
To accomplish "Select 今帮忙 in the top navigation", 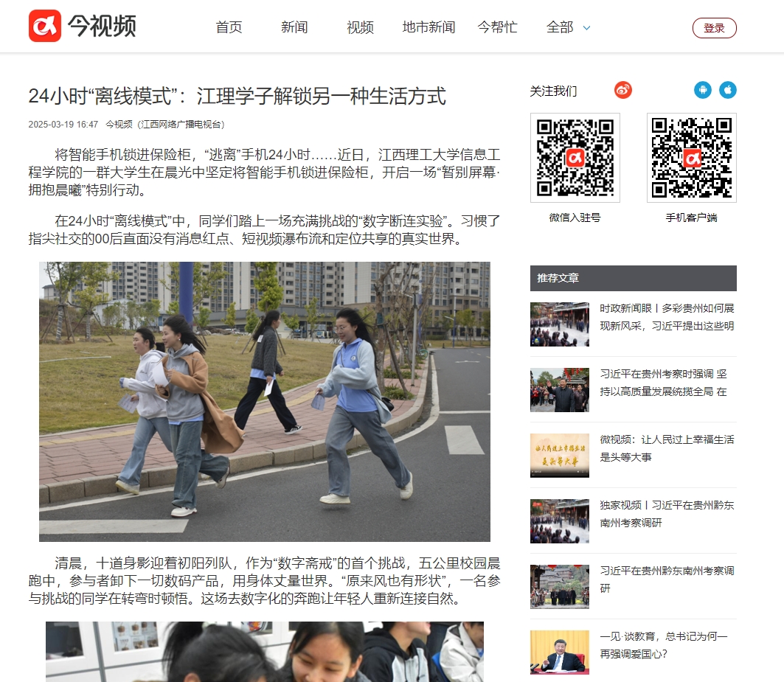I will pos(497,27).
